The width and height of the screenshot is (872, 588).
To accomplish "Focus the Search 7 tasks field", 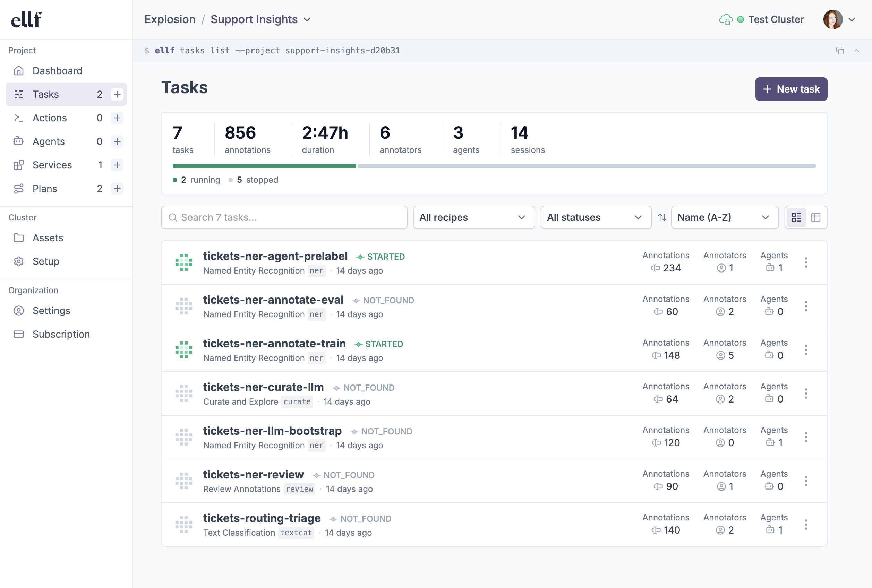I will 284,217.
